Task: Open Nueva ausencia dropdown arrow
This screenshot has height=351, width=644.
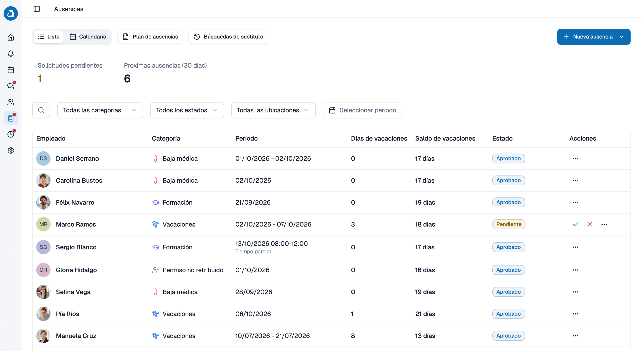Action: pyautogui.click(x=622, y=37)
